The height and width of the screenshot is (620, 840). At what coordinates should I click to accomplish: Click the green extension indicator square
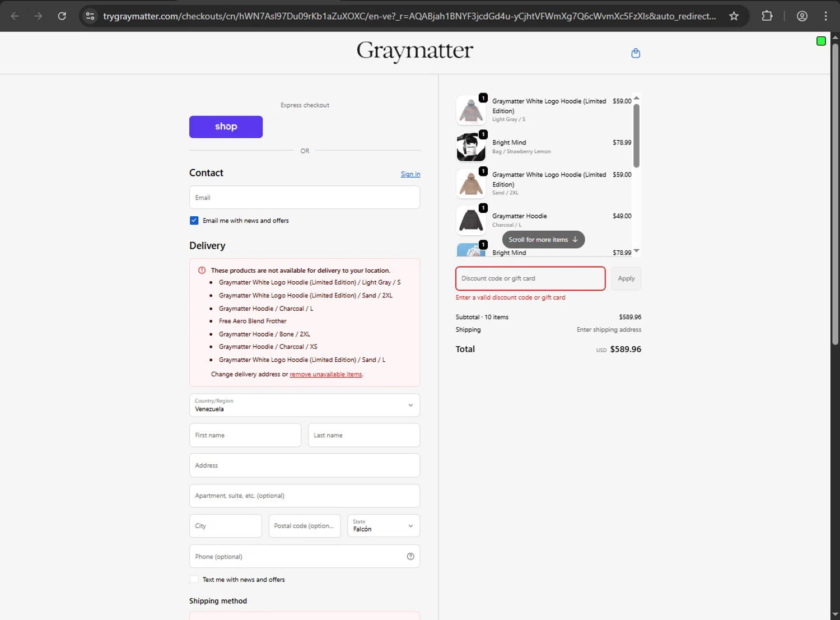coord(821,41)
